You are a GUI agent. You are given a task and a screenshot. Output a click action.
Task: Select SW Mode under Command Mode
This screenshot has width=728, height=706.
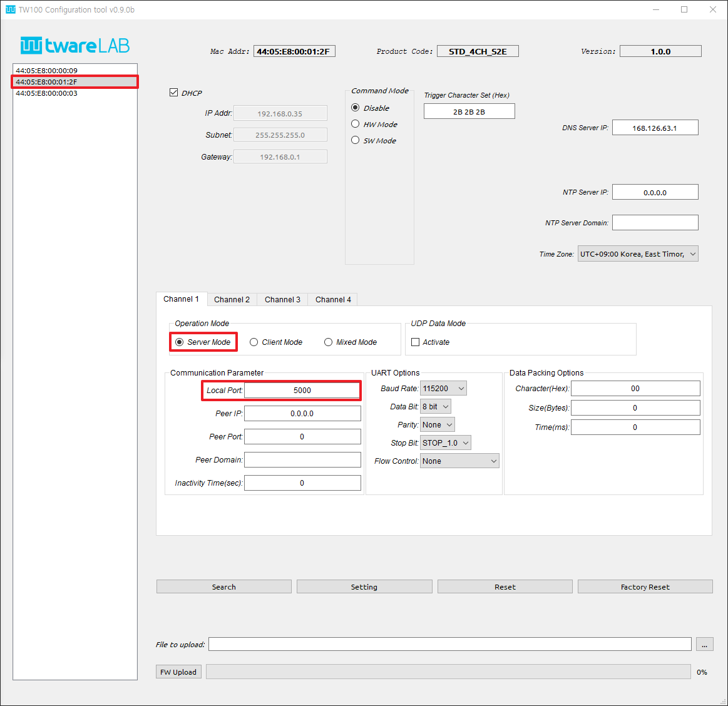tap(355, 140)
